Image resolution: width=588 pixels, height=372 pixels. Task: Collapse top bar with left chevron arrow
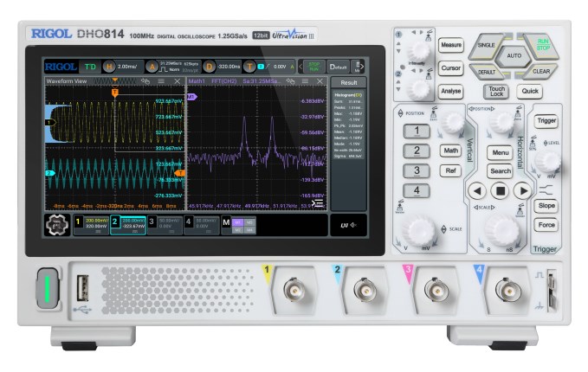click(300, 67)
